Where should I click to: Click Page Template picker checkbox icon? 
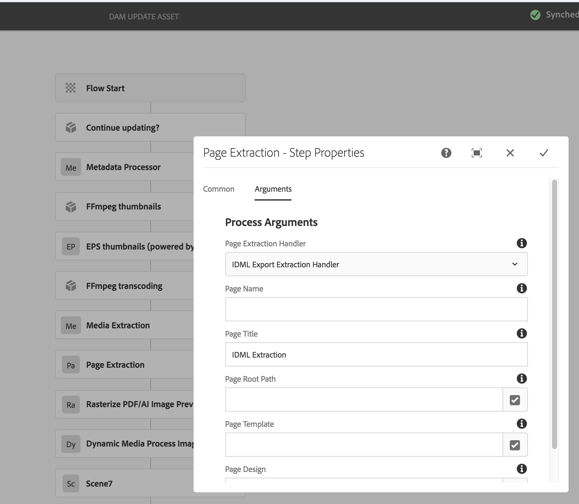(x=515, y=445)
